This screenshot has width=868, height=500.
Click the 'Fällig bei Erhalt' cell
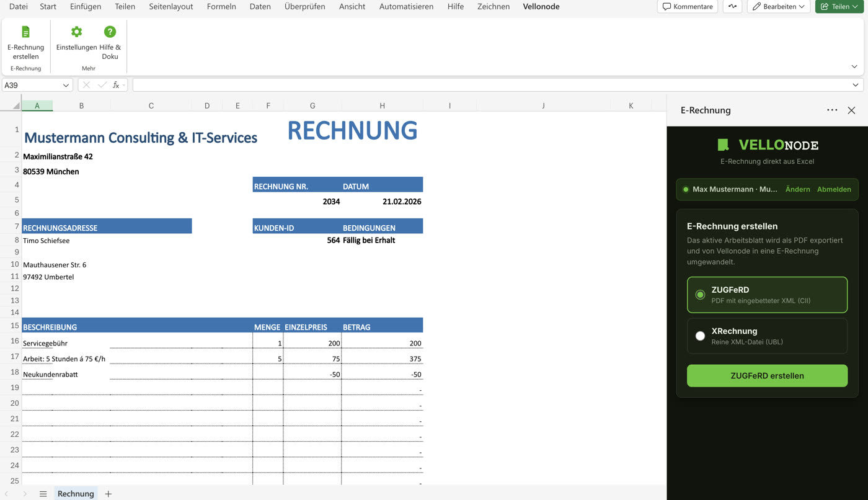coord(382,240)
